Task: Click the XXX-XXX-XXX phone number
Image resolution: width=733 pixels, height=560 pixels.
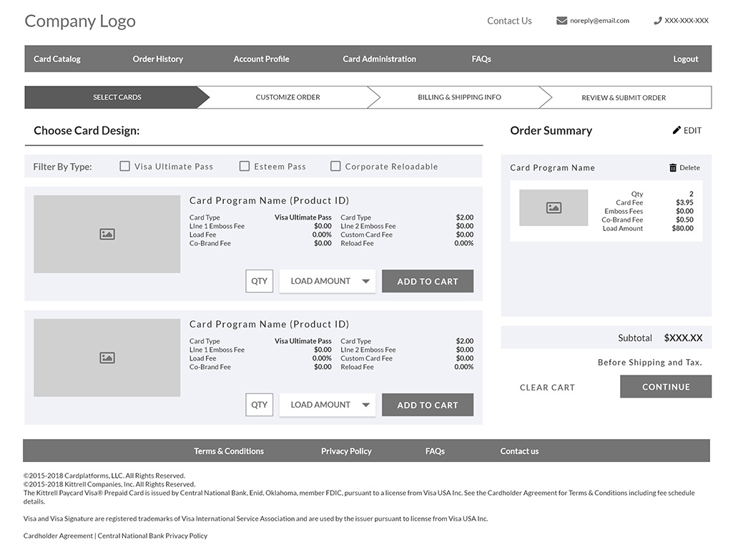Action: 687,21
